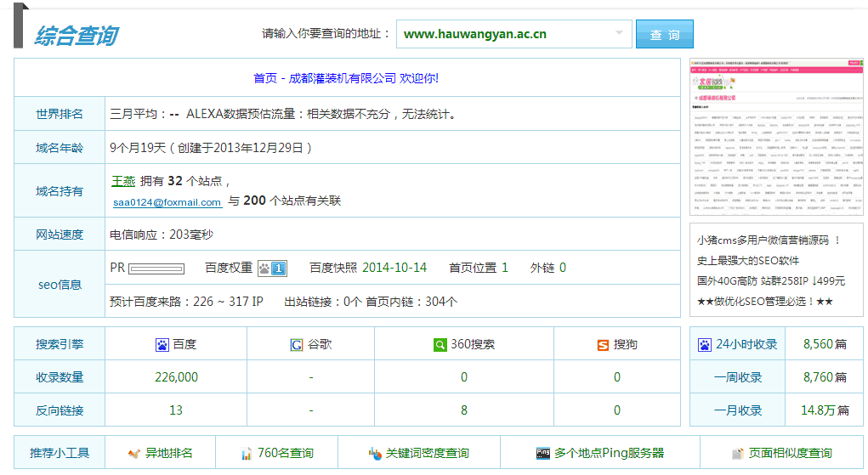Click the 异地排名 tool icon
The image size is (868, 475).
[x=133, y=454]
